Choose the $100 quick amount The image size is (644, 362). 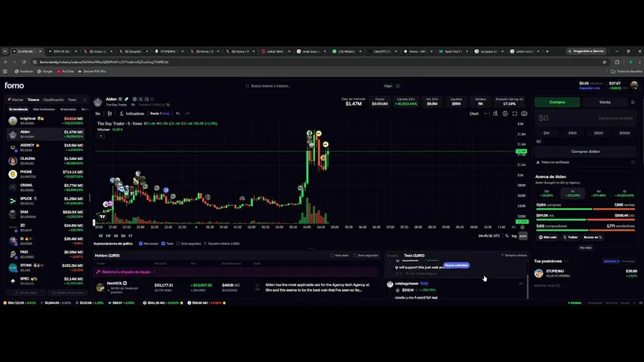tap(572, 133)
